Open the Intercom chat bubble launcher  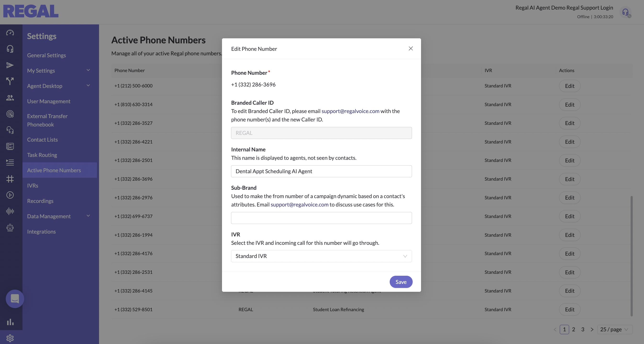coord(15,299)
